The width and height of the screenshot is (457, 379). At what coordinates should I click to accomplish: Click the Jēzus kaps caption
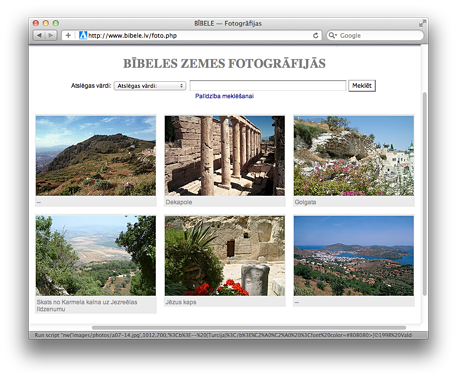tap(181, 302)
